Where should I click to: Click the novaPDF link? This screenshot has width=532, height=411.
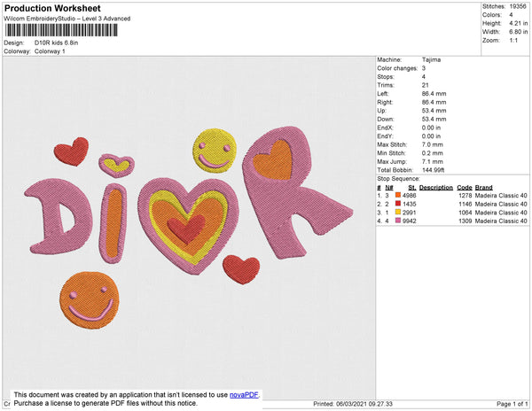pyautogui.click(x=244, y=395)
